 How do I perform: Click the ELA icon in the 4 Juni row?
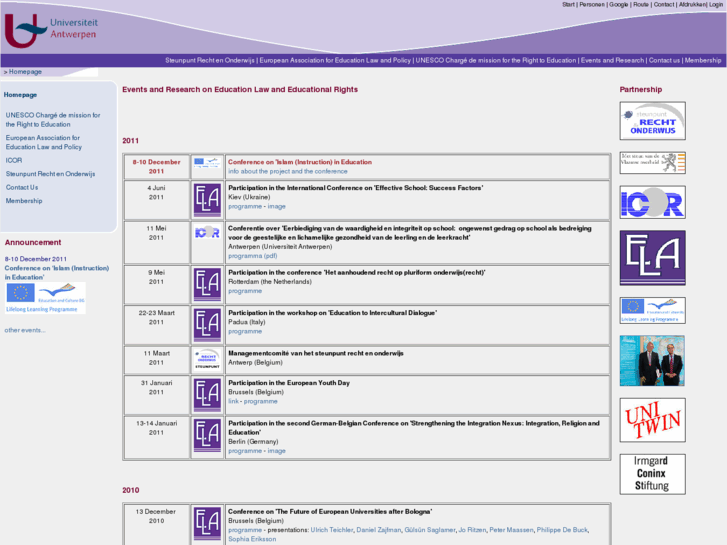coord(207,200)
